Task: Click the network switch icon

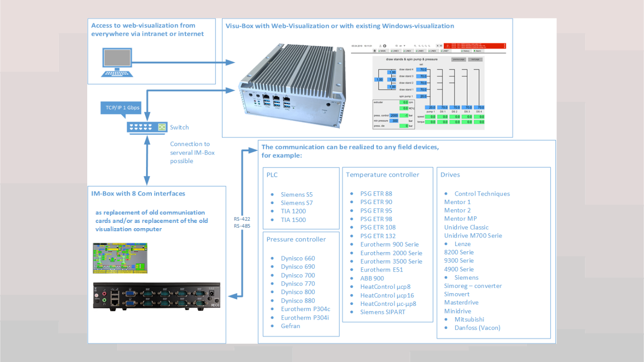Action: (147, 127)
